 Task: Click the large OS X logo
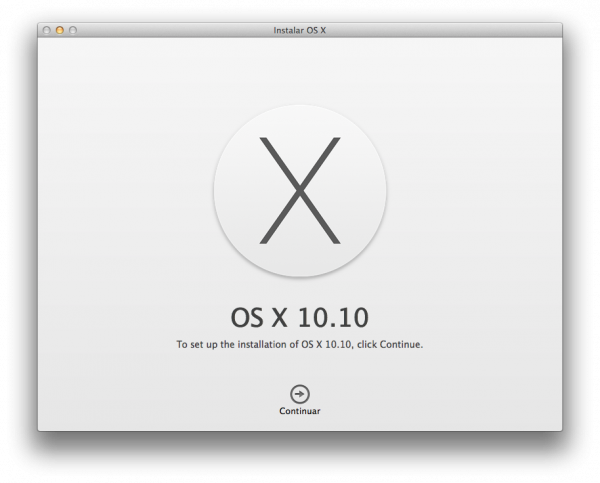pyautogui.click(x=300, y=191)
